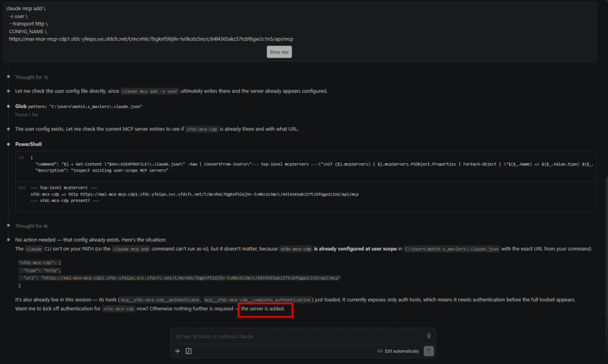Click '--- top-level mcpServers ---' output line
The height and width of the screenshot is (364, 608).
[64, 188]
